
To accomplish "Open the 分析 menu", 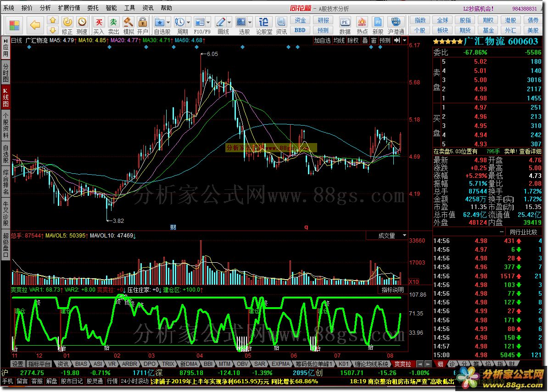I will tap(45, 8).
